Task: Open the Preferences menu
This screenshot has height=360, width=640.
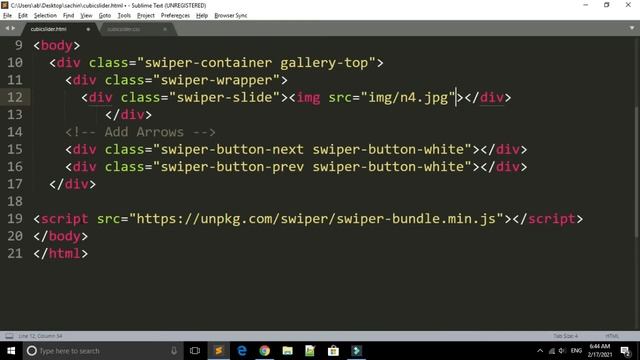Action: click(175, 16)
